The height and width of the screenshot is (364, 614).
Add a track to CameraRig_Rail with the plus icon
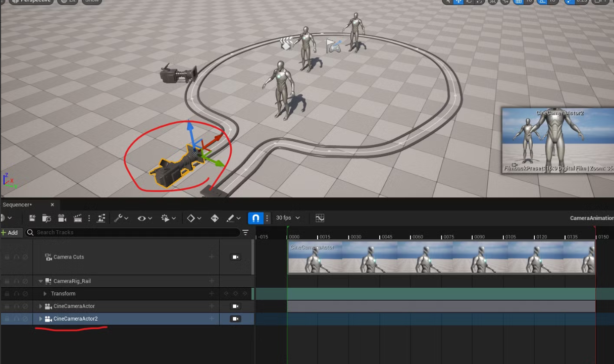click(x=212, y=281)
